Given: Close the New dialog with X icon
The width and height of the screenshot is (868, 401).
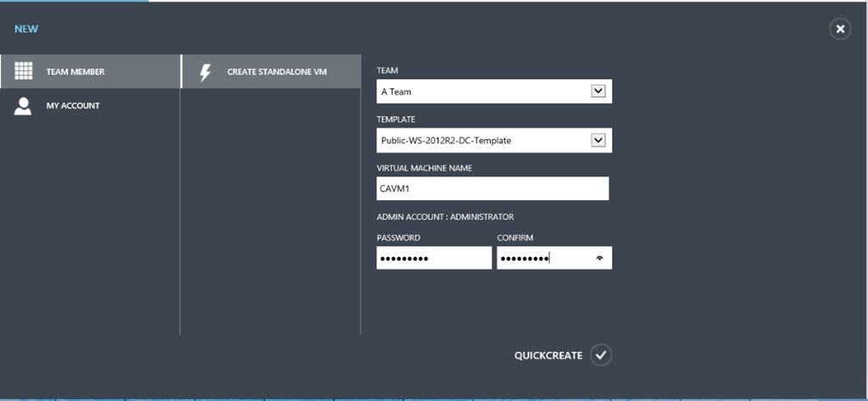Looking at the screenshot, I should tap(839, 30).
